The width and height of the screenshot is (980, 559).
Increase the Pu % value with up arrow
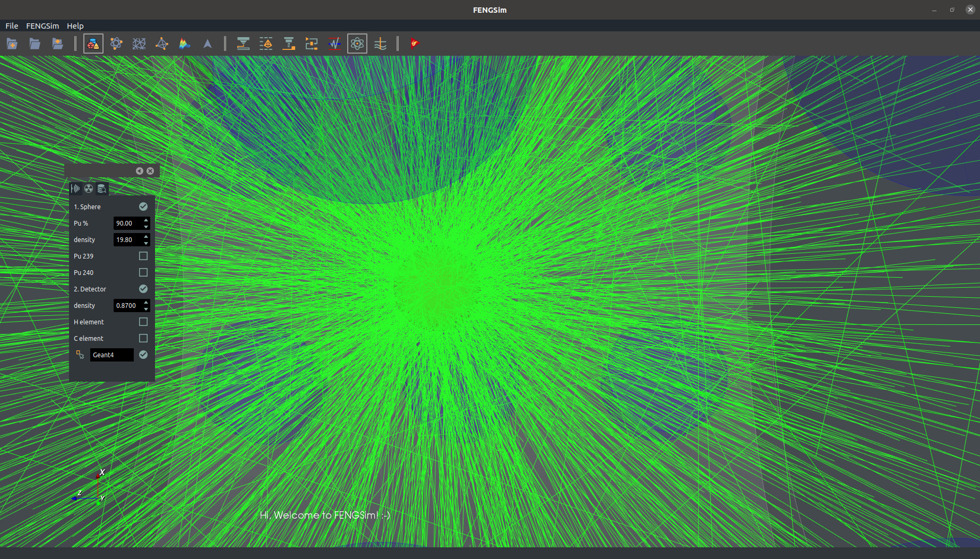146,220
